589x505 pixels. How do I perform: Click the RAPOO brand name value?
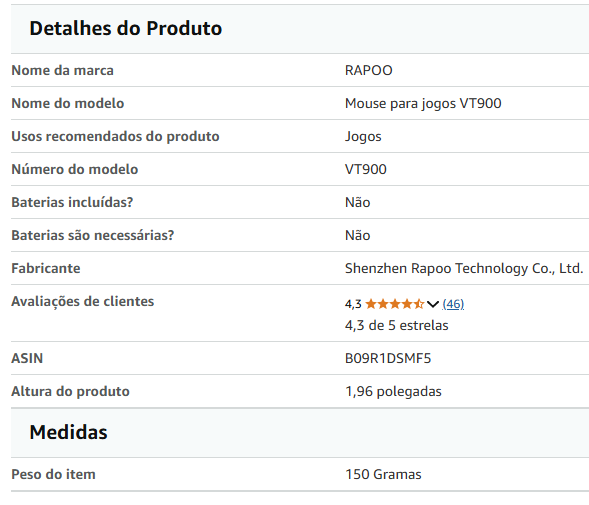369,70
